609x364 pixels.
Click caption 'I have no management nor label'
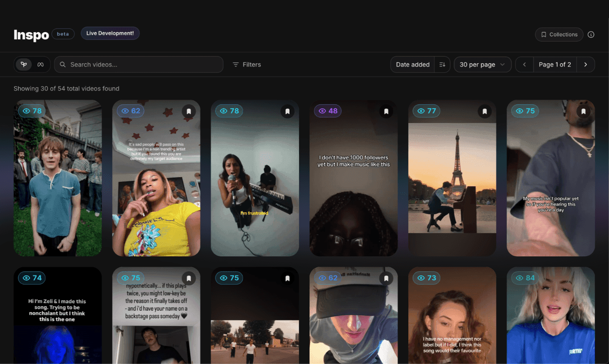pyautogui.click(x=452, y=345)
